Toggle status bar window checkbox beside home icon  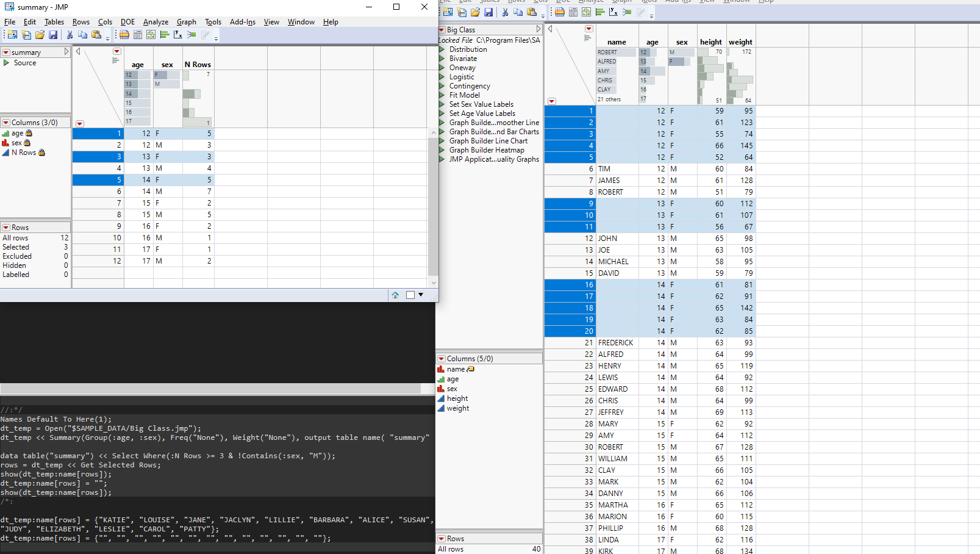pyautogui.click(x=410, y=295)
